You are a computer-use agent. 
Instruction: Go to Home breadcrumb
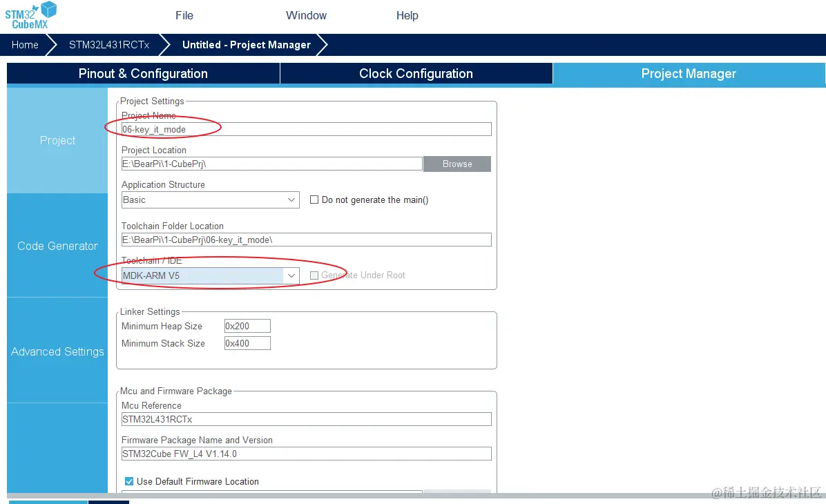(x=25, y=45)
